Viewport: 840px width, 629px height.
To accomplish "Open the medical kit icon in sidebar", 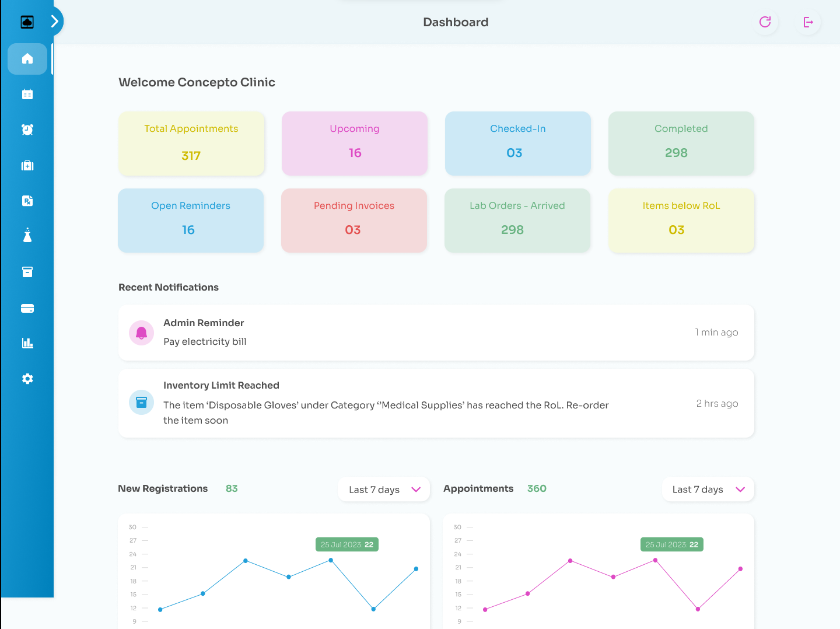I will click(27, 165).
